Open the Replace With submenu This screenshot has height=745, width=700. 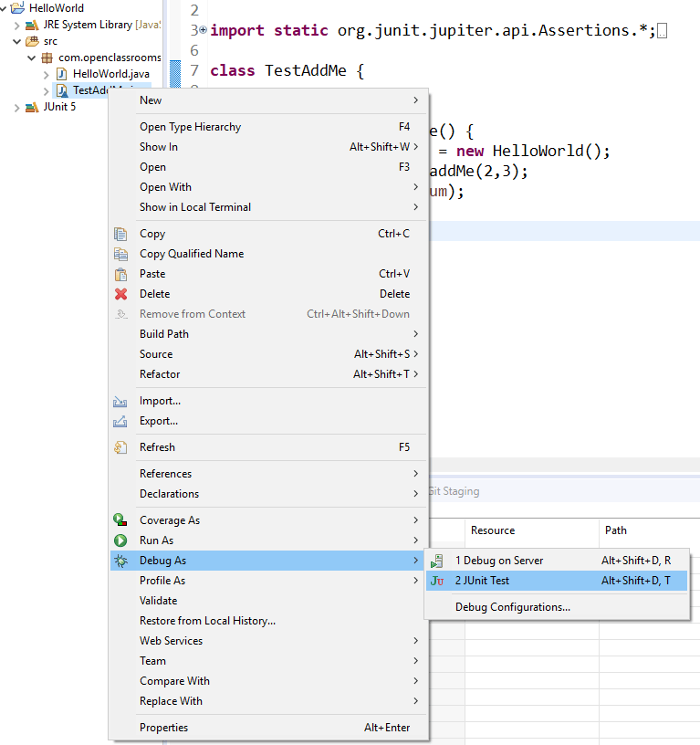pos(269,701)
